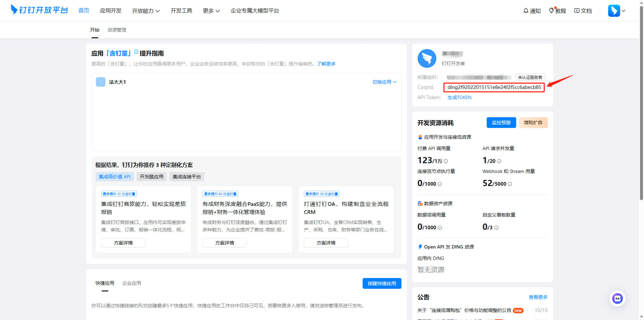Expand the 更多 dropdown menu
Viewport: 644px width, 320px height.
211,11
